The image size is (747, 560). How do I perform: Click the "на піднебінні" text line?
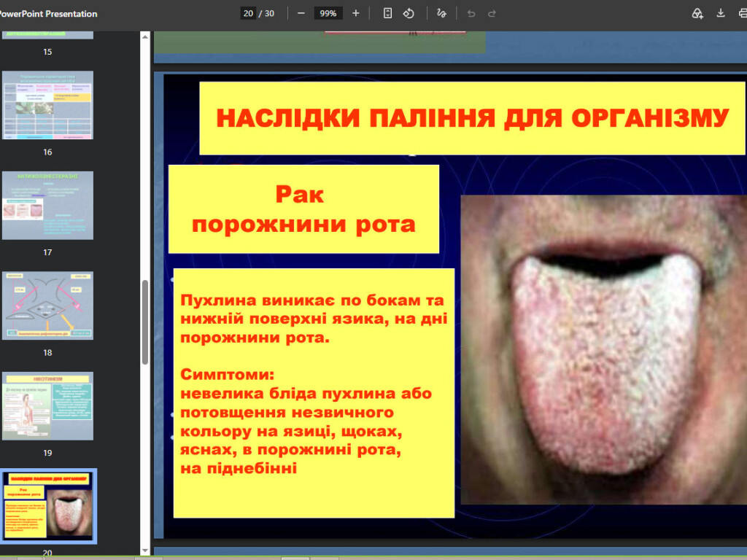click(239, 468)
